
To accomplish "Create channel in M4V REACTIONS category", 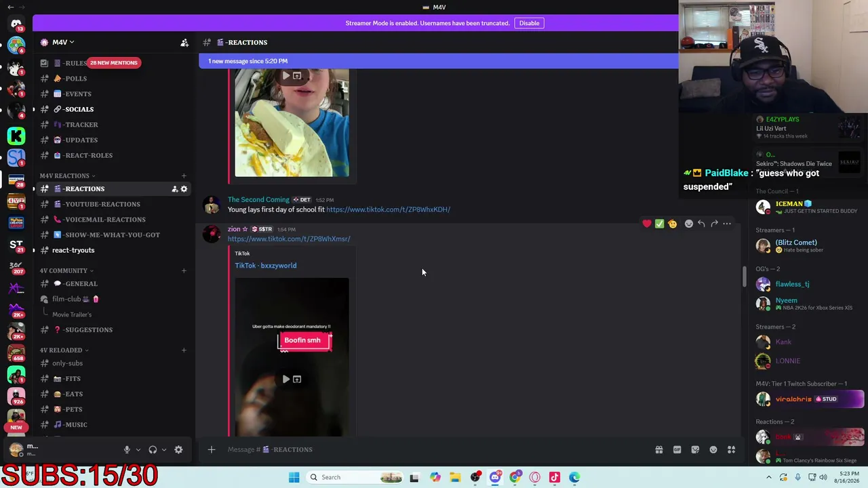I will [x=184, y=176].
